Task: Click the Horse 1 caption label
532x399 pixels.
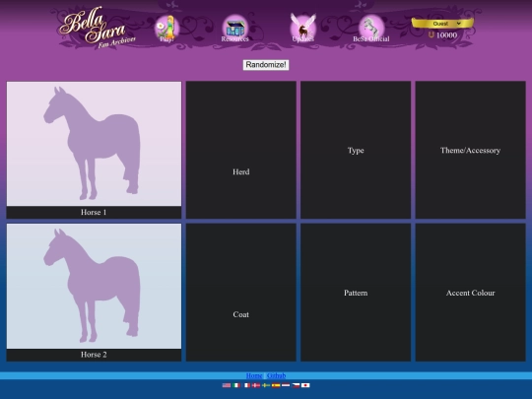Action: pyautogui.click(x=94, y=213)
